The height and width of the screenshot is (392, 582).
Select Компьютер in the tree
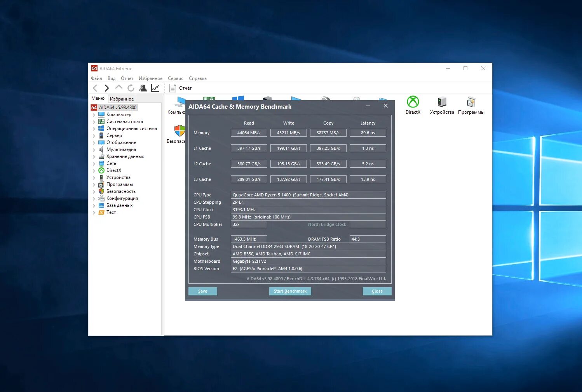(x=118, y=114)
